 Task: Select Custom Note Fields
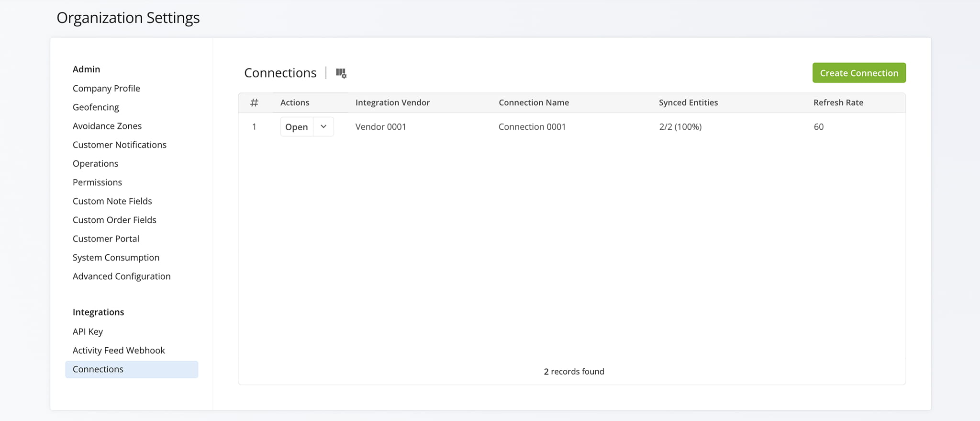(112, 201)
